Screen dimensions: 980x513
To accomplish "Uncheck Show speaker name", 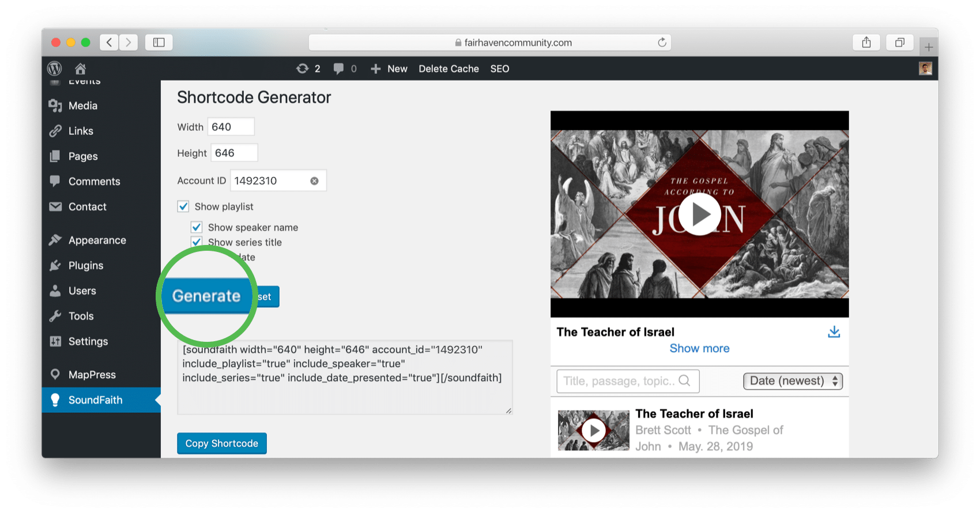I will pos(197,227).
